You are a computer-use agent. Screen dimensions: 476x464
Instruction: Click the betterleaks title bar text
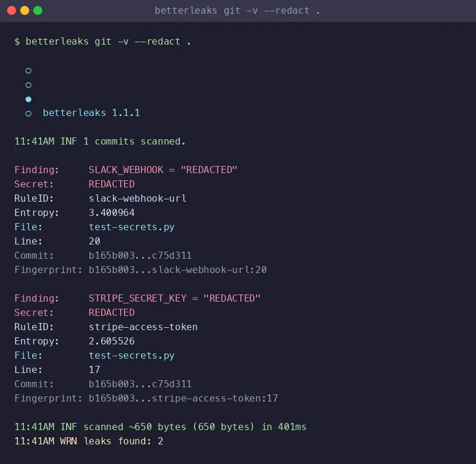click(x=237, y=10)
